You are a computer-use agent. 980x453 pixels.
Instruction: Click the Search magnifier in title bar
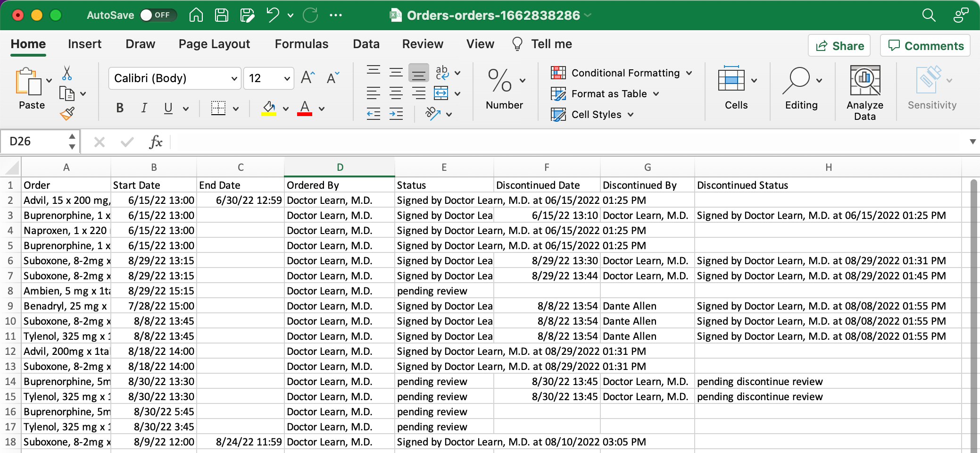pyautogui.click(x=929, y=15)
